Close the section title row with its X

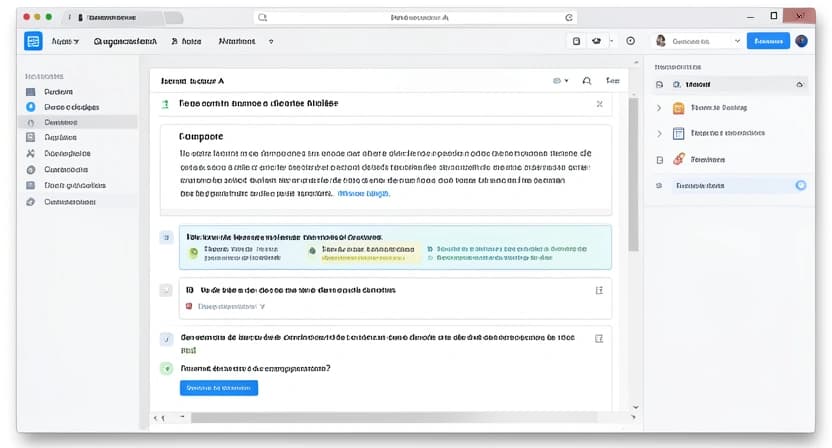pos(599,104)
